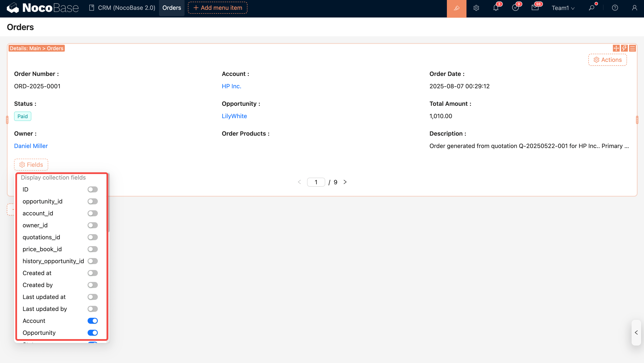Click the block's lightning bolt icon

click(x=624, y=48)
